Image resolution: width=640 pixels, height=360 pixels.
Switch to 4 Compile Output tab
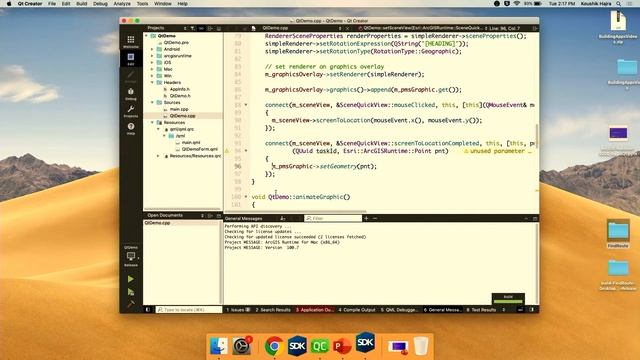point(357,310)
